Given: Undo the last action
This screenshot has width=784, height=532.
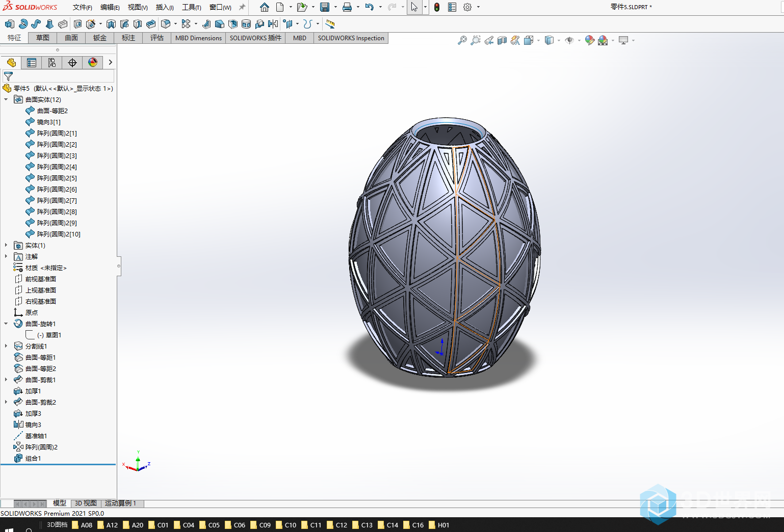Looking at the screenshot, I should [370, 7].
